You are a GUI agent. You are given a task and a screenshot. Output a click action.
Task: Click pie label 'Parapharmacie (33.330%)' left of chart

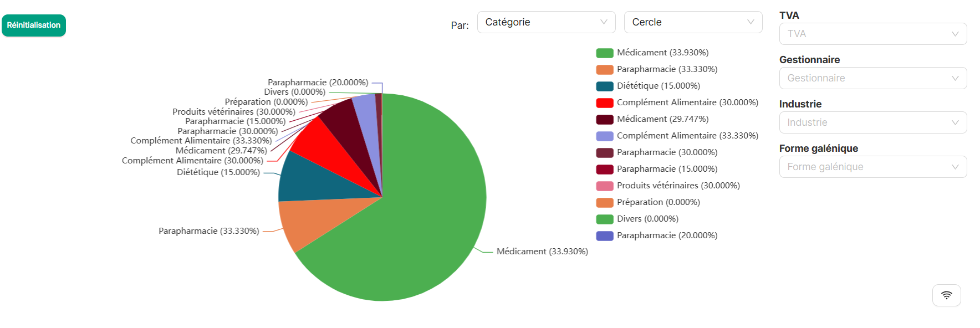coord(209,231)
